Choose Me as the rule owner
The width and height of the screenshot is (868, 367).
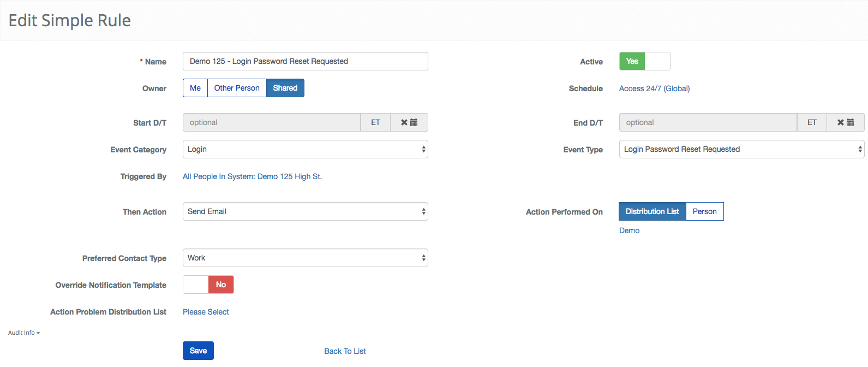click(x=195, y=88)
